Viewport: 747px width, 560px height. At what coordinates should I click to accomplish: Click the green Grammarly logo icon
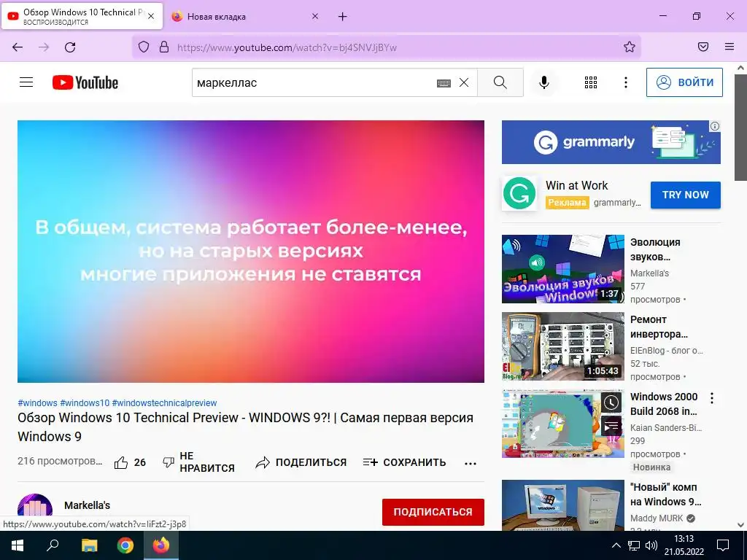click(x=519, y=193)
